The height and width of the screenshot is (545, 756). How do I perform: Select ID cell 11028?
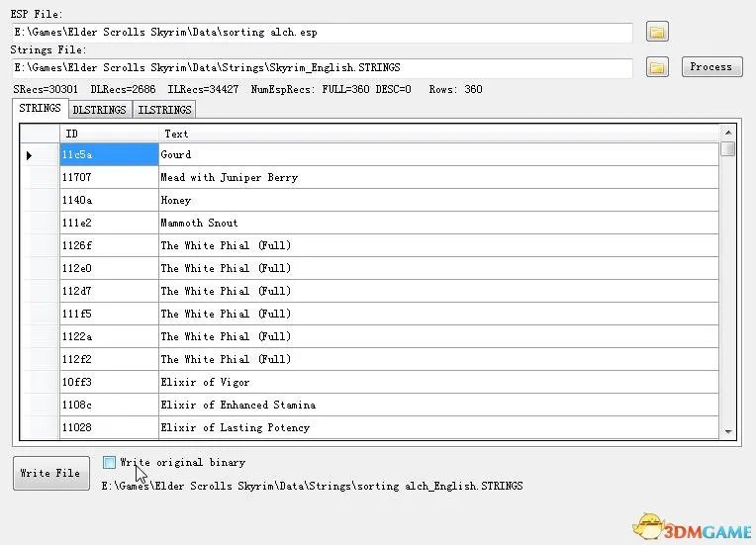tap(110, 427)
